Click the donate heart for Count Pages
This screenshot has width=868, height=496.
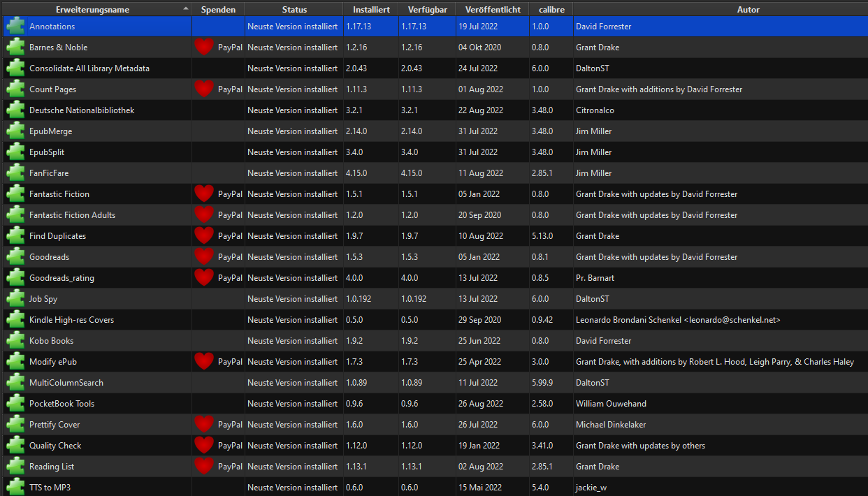pos(204,89)
